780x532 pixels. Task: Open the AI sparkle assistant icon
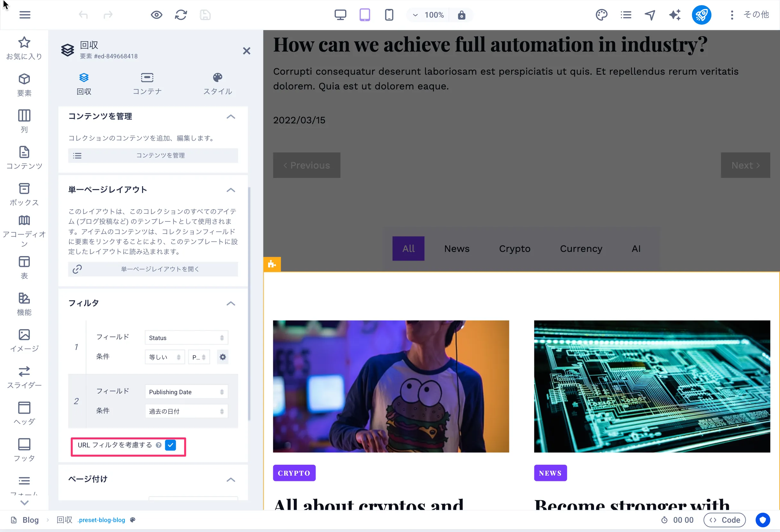[675, 15]
